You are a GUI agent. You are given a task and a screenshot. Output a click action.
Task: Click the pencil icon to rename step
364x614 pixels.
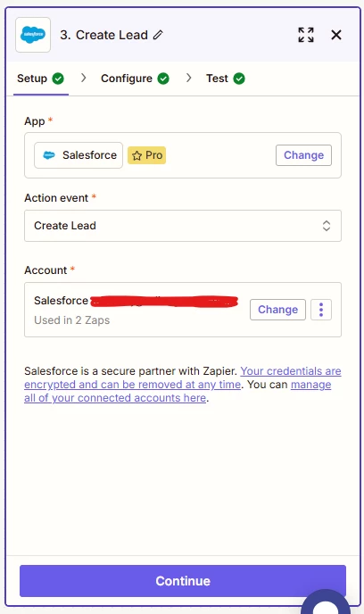tap(158, 35)
